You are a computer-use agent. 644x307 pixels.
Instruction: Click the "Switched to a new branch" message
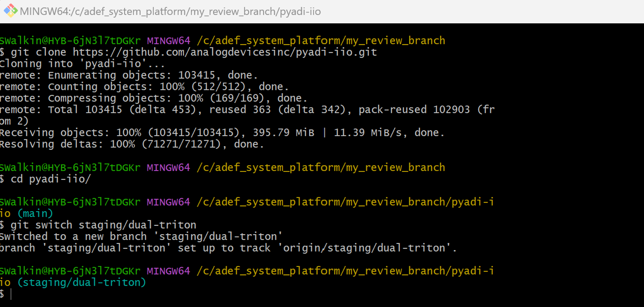(140, 236)
